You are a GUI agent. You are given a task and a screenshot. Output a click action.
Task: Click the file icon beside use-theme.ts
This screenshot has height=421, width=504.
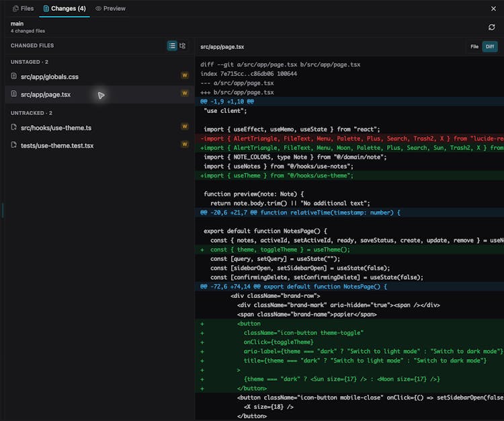pyautogui.click(x=14, y=127)
